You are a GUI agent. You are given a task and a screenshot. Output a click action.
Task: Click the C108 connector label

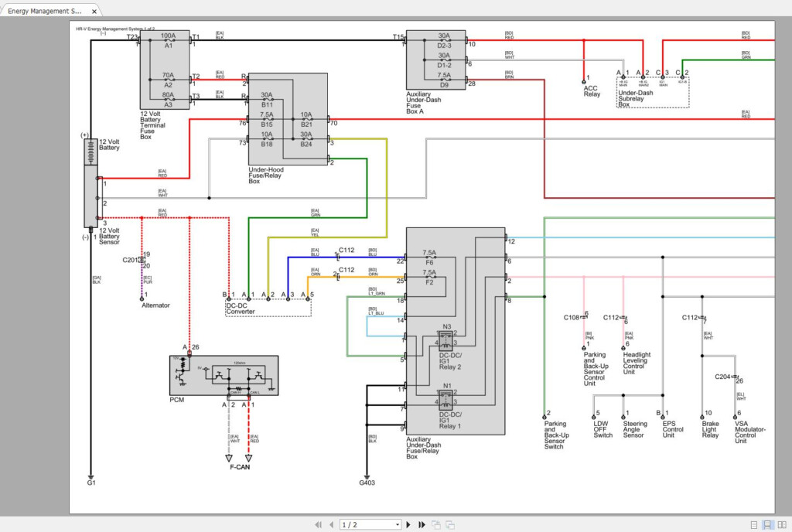coord(572,318)
